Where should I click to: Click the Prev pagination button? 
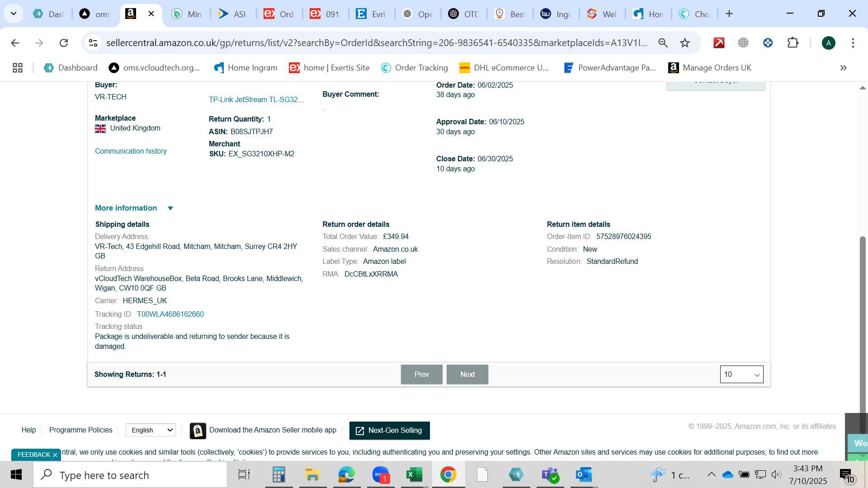coord(421,375)
